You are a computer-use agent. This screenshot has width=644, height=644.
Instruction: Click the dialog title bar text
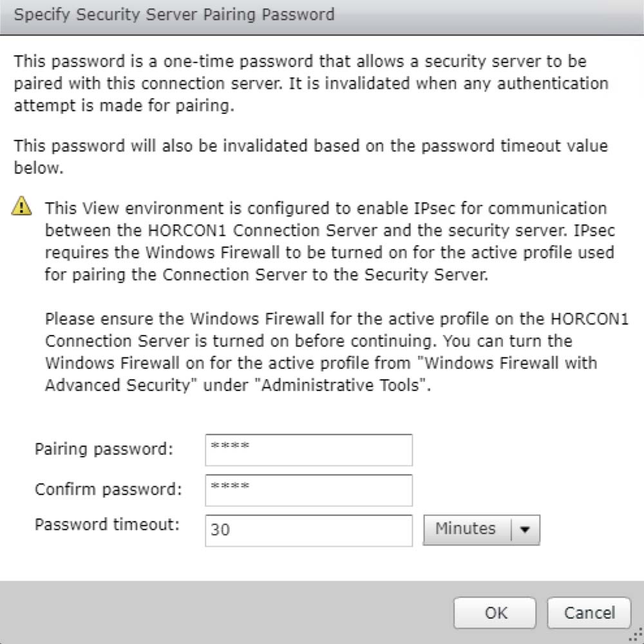pos(174,14)
